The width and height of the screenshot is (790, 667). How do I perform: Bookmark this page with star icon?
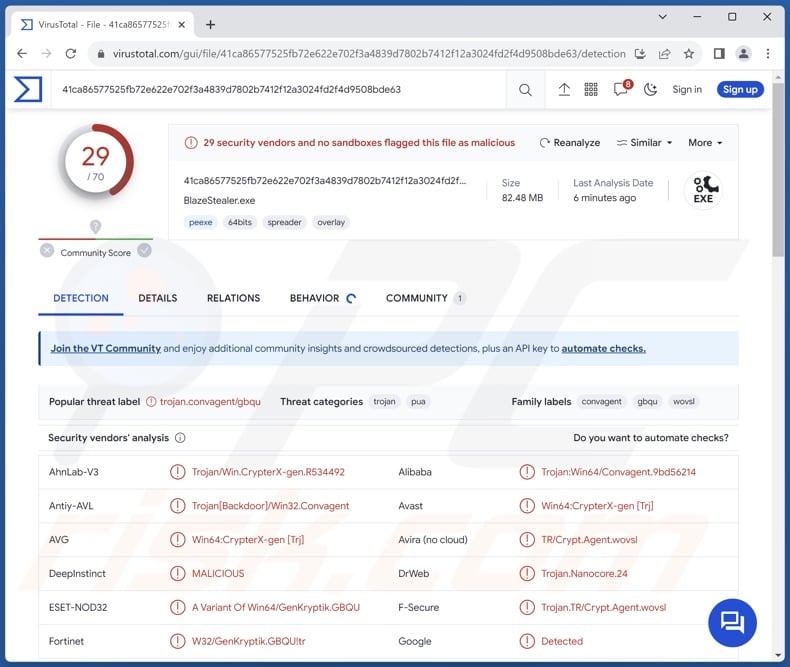(x=689, y=53)
